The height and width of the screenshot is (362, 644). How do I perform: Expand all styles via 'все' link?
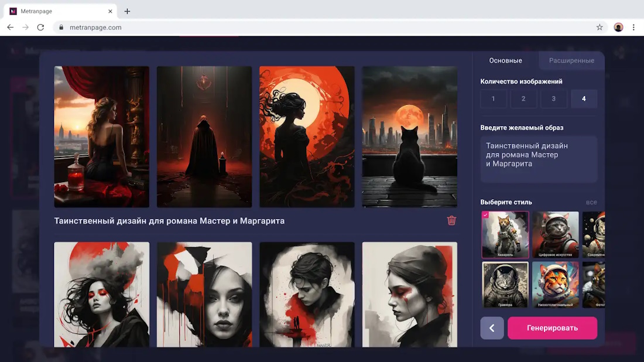(x=591, y=202)
